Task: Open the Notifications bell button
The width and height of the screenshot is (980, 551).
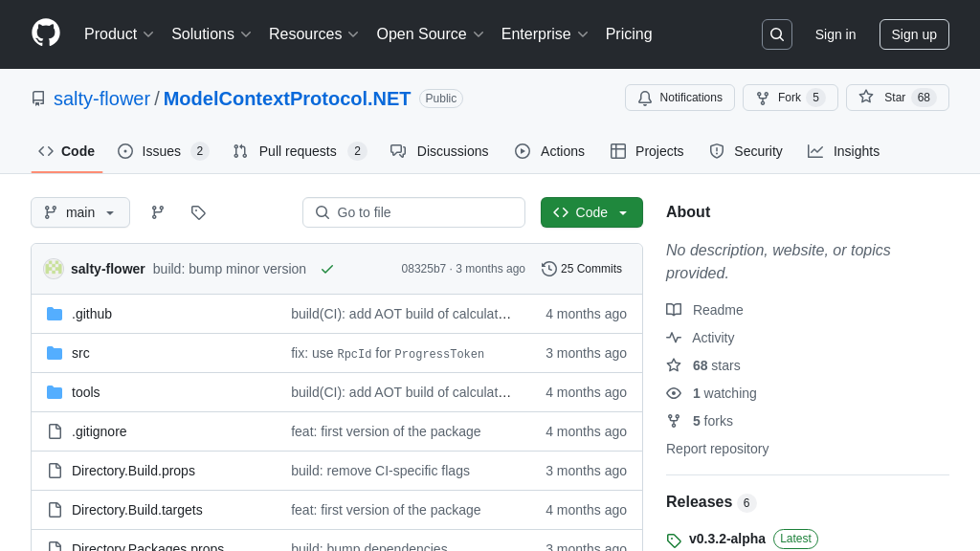Action: (x=679, y=98)
